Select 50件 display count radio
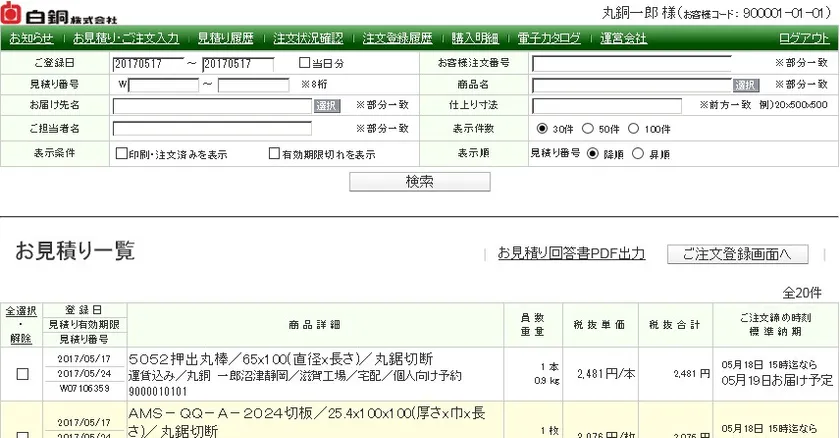 (x=588, y=129)
